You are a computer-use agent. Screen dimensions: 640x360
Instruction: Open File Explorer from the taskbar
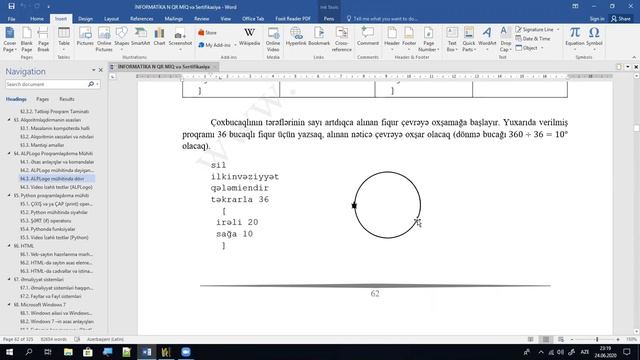68,352
